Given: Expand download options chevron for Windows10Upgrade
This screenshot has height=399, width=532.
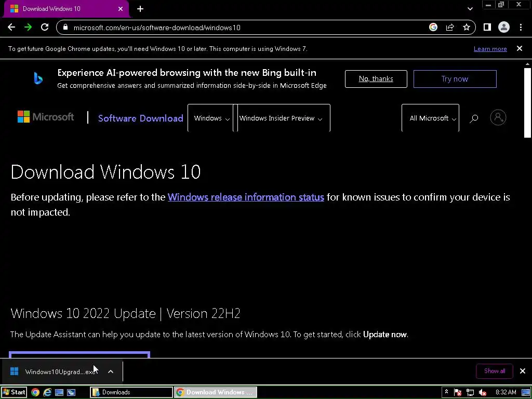Looking at the screenshot, I should coord(111,371).
